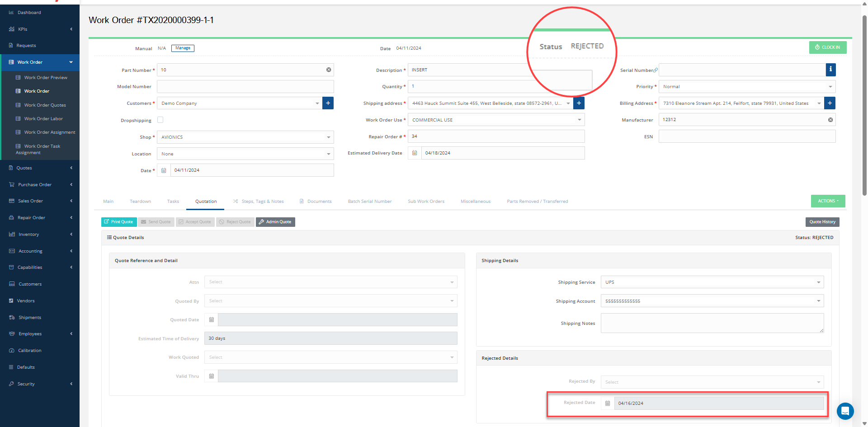Add new shipping address with plus icon
The image size is (868, 427).
pyautogui.click(x=579, y=103)
